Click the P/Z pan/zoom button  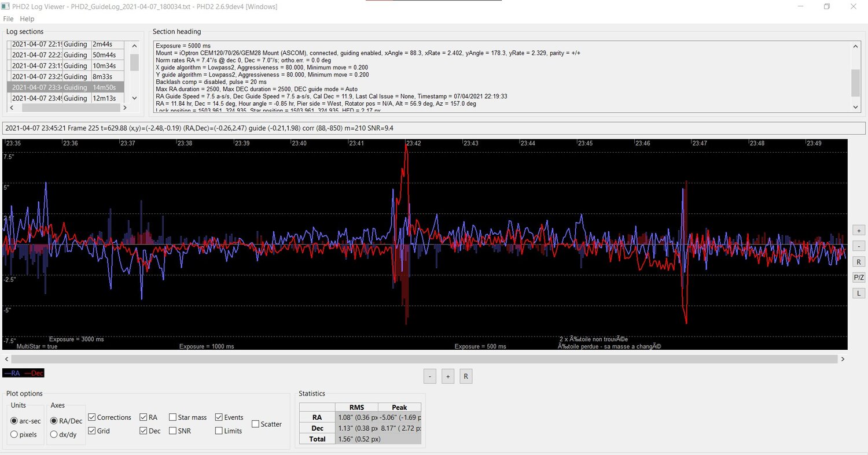[859, 278]
